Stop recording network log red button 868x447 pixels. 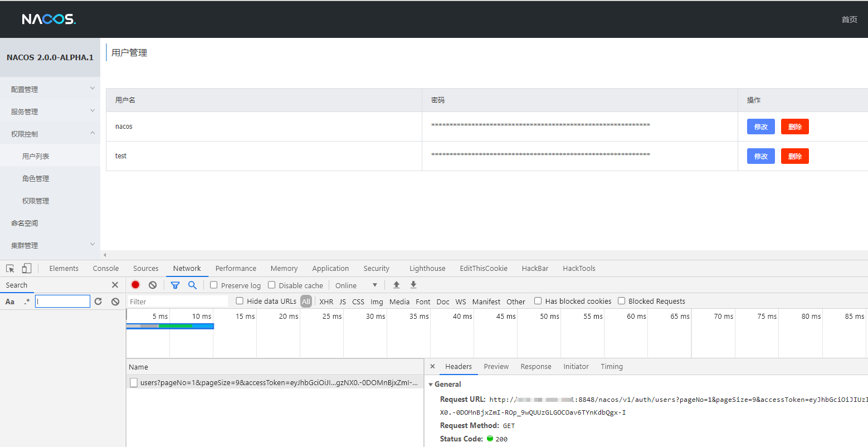tap(135, 285)
